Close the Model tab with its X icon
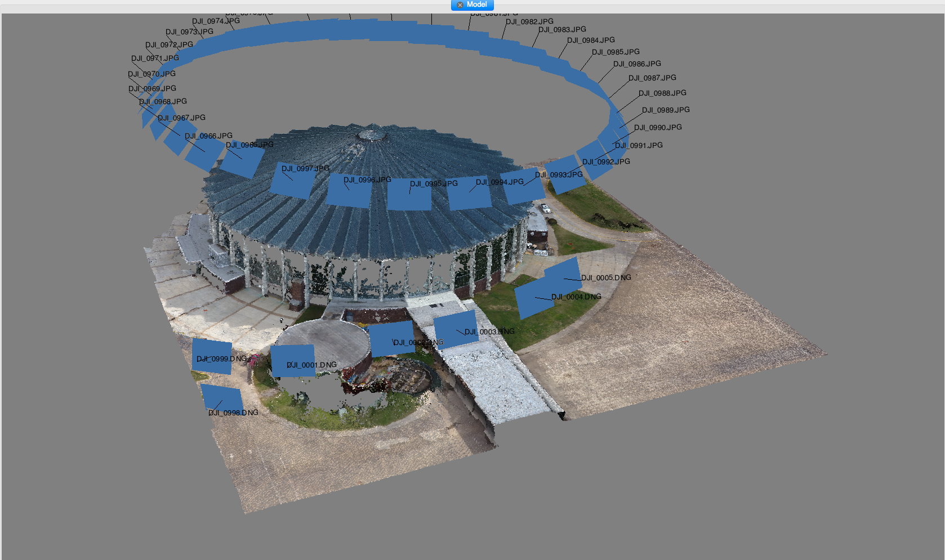945x560 pixels. (x=460, y=5)
